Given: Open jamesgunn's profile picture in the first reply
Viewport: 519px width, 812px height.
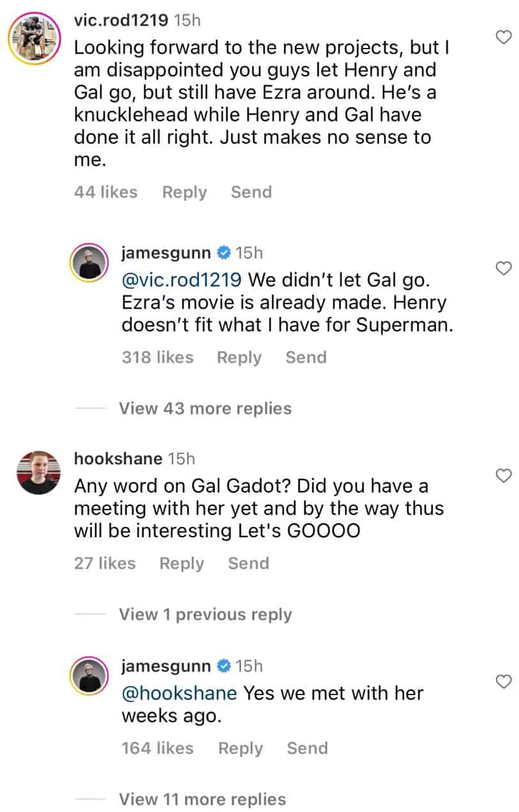Looking at the screenshot, I should (89, 263).
